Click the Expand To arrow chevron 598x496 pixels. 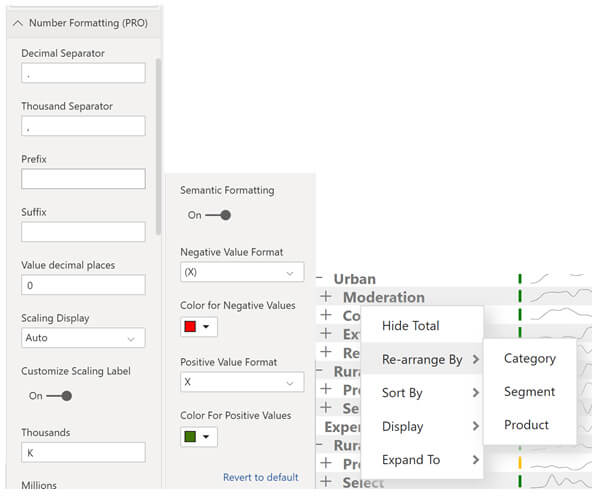pos(475,460)
